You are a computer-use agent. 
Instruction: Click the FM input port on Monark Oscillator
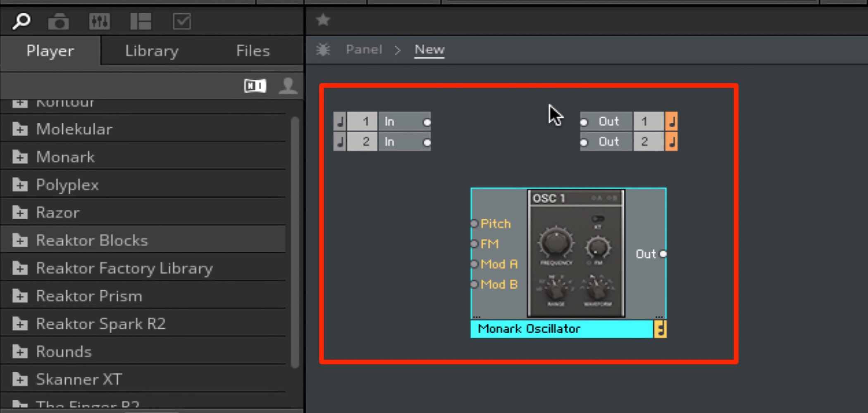click(x=474, y=244)
